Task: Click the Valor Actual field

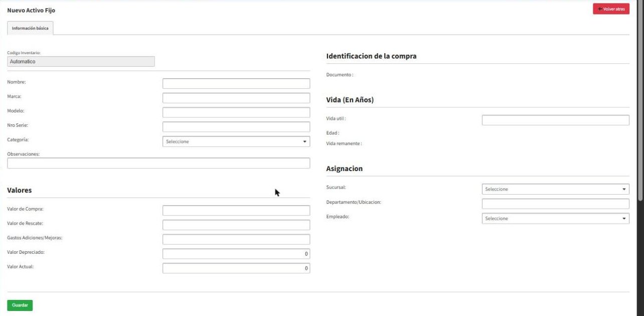Action: point(236,268)
